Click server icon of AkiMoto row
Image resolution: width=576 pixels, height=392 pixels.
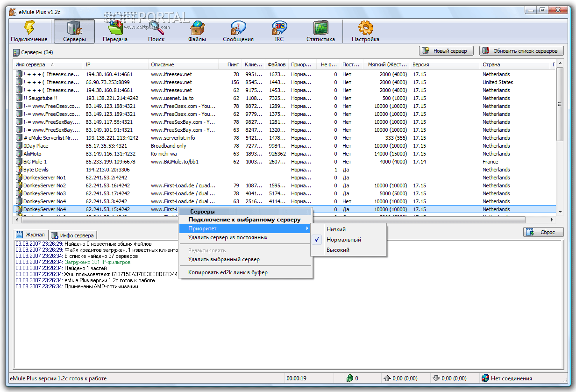(19, 154)
